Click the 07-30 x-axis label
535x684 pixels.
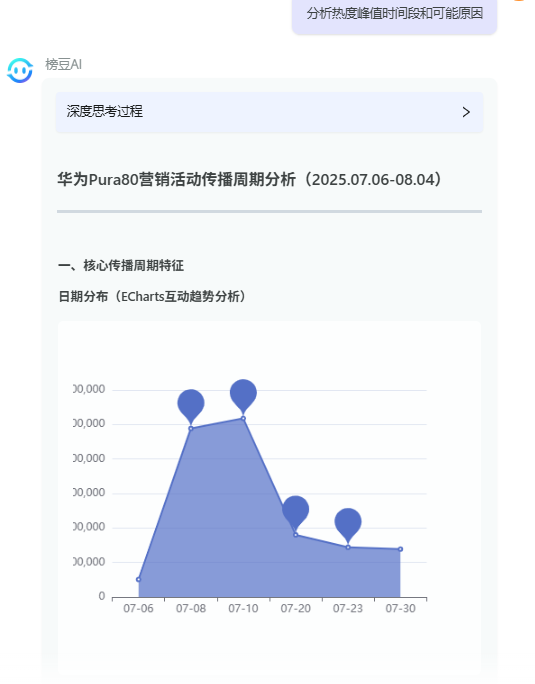(400, 609)
